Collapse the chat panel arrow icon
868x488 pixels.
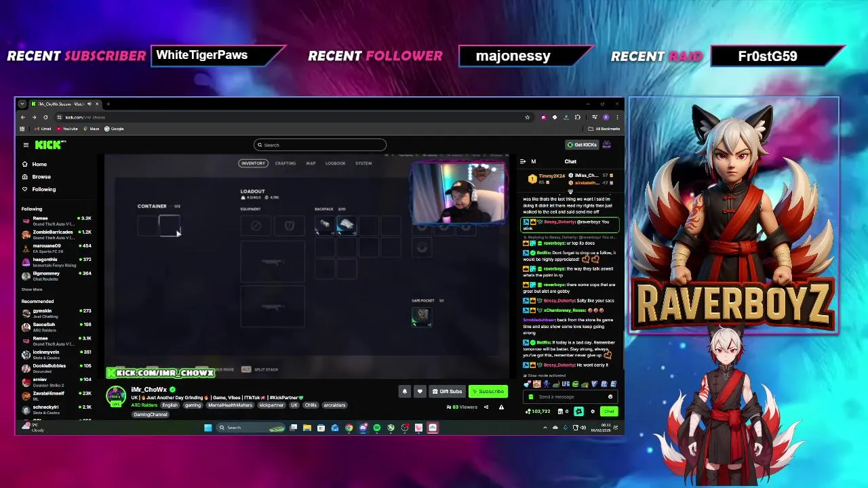(x=523, y=161)
